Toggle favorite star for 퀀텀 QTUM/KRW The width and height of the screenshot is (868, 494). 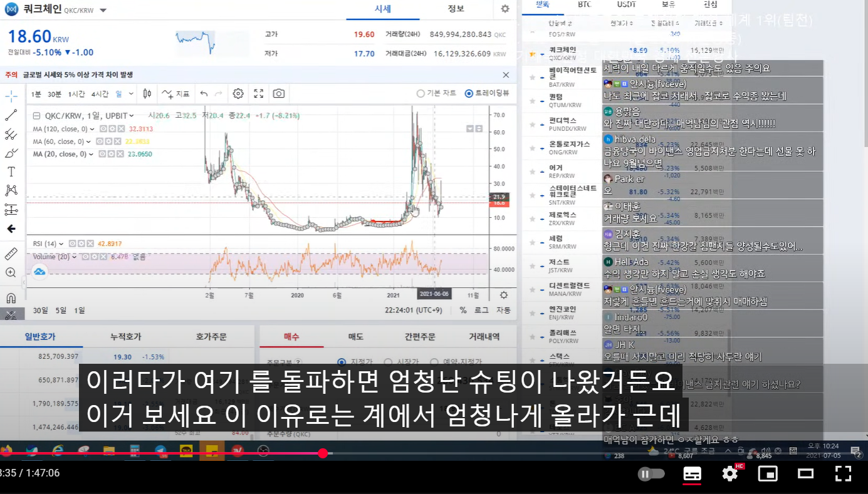coord(532,101)
